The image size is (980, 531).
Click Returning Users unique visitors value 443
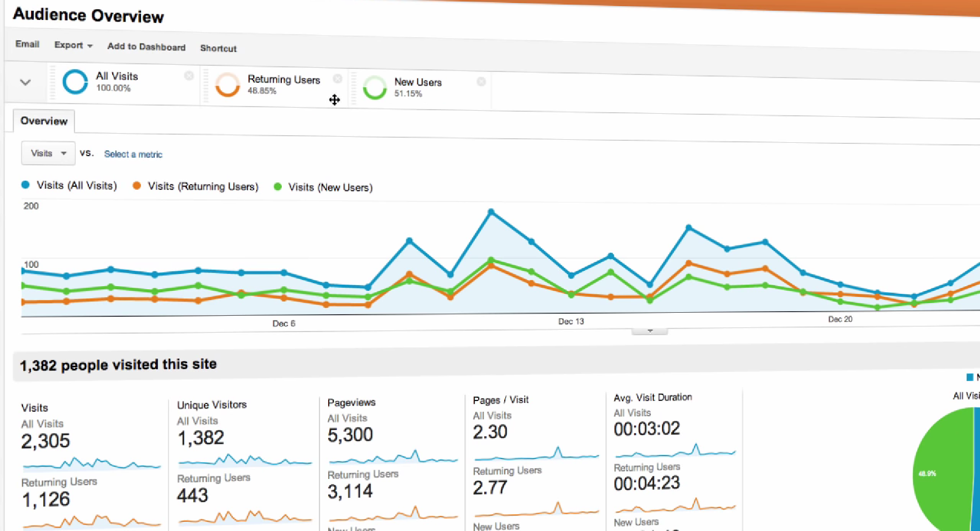click(192, 495)
